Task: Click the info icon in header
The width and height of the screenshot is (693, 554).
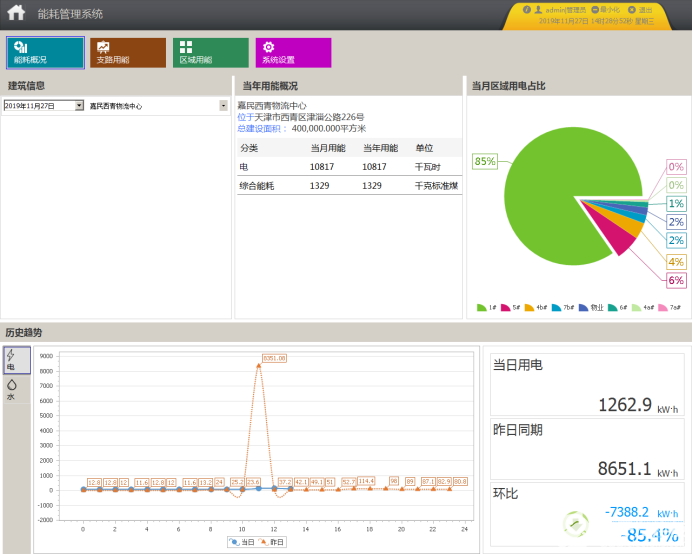Action: [526, 10]
